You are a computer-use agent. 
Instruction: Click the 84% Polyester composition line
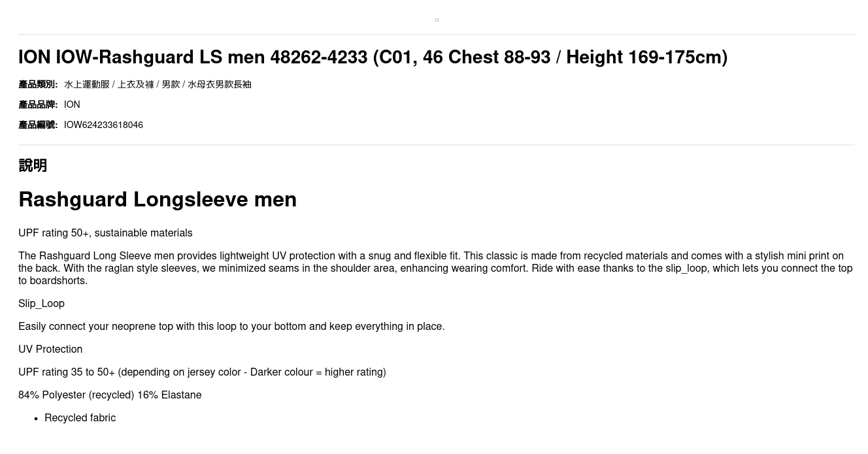point(110,395)
